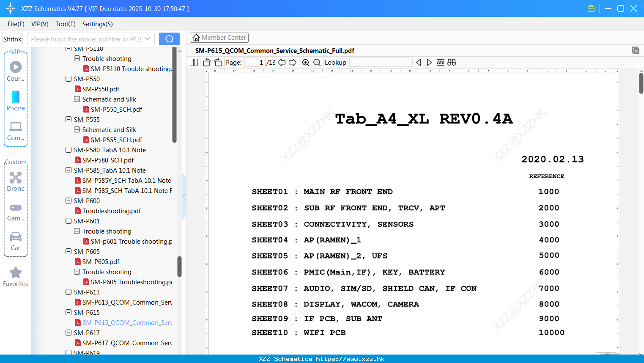Open Favorites

pyautogui.click(x=16, y=277)
